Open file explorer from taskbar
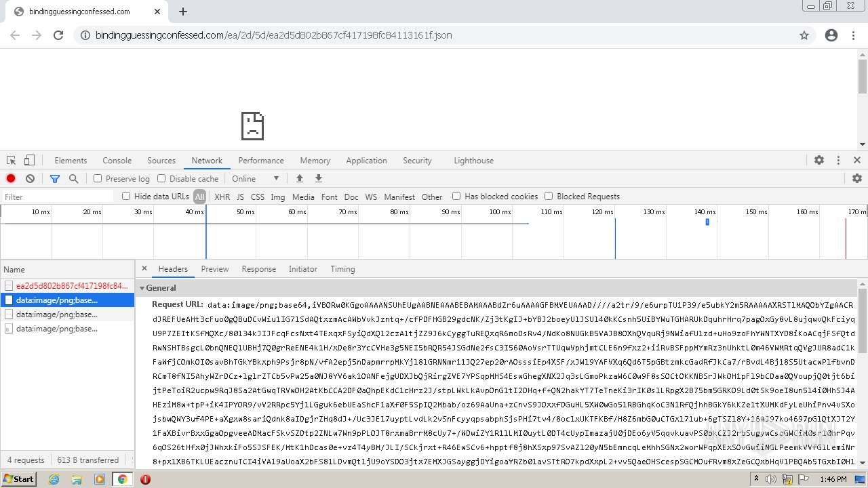The image size is (868, 488). tap(77, 479)
